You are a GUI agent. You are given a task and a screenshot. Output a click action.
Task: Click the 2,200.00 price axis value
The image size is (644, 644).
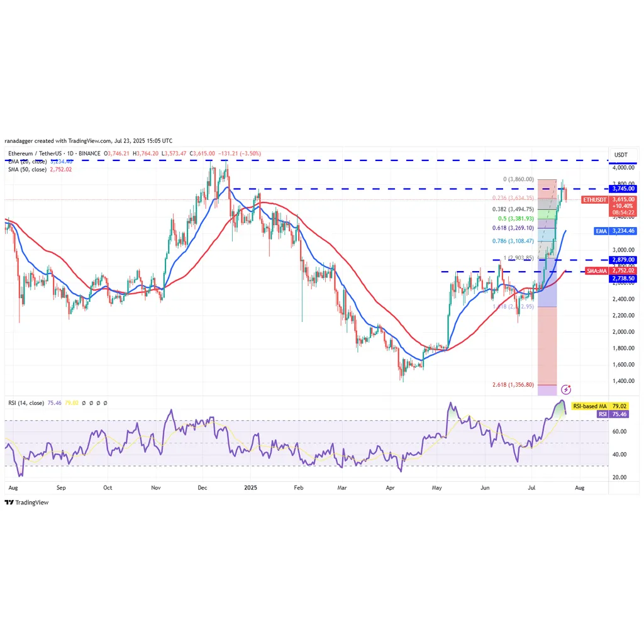pyautogui.click(x=623, y=316)
